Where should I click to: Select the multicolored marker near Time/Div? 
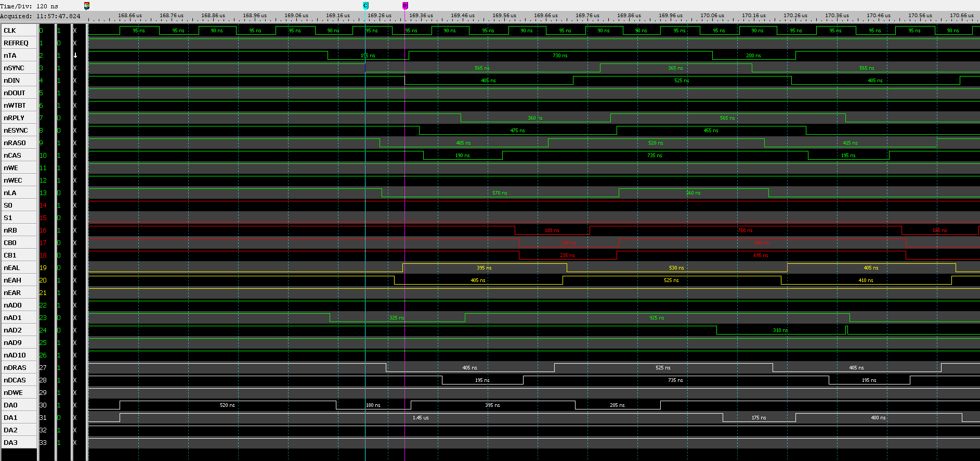pyautogui.click(x=87, y=6)
